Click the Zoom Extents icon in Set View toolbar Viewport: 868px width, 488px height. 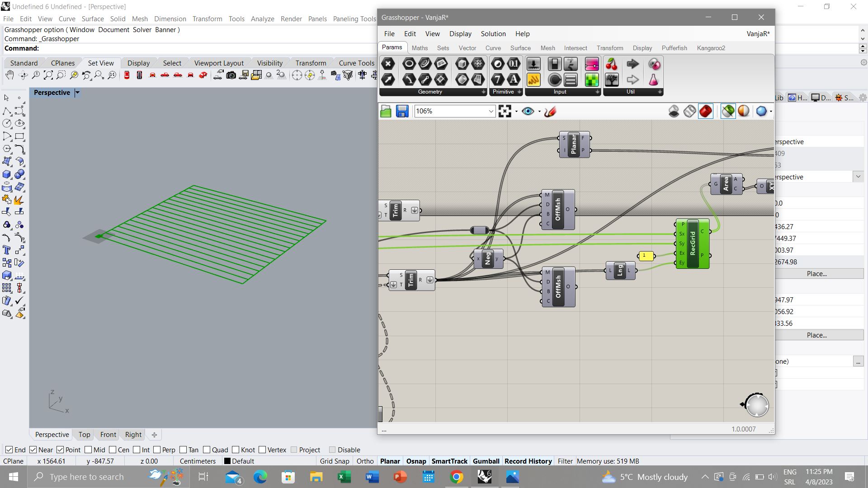(x=48, y=75)
